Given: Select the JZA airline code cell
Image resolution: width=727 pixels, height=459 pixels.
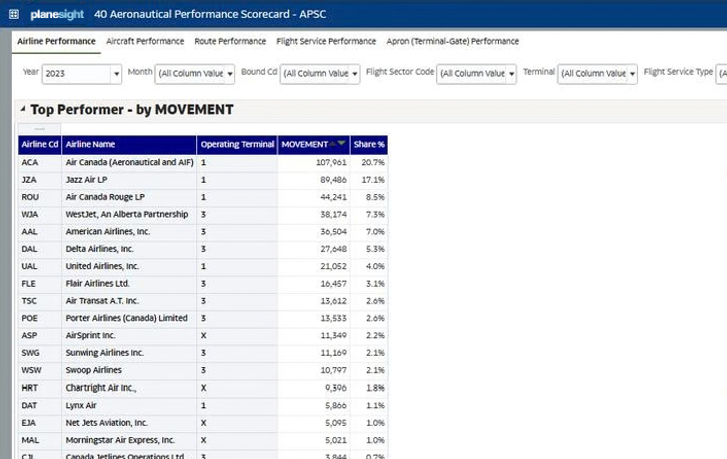Looking at the screenshot, I should 40,180.
